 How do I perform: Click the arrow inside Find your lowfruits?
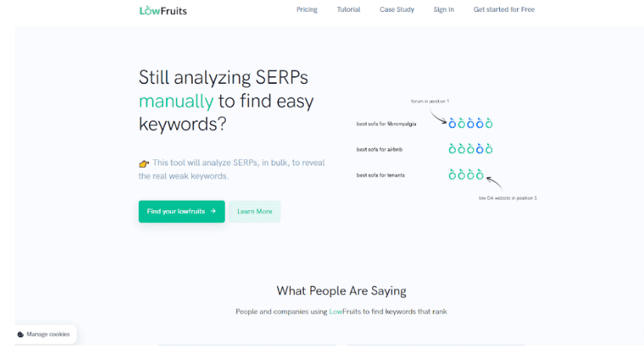click(x=213, y=211)
